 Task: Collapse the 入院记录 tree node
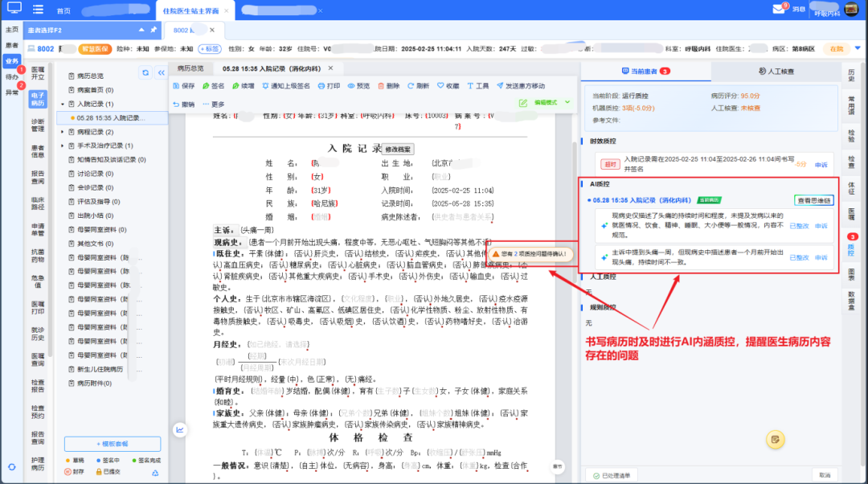(x=63, y=105)
